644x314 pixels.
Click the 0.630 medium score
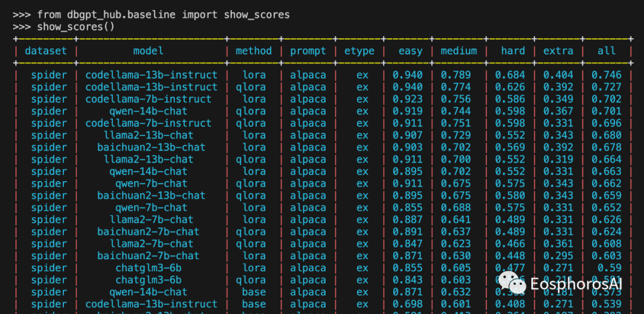pos(456,256)
